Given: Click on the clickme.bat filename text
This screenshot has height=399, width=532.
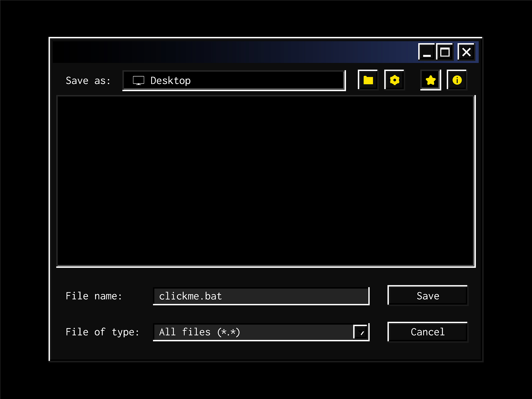Looking at the screenshot, I should tap(190, 296).
